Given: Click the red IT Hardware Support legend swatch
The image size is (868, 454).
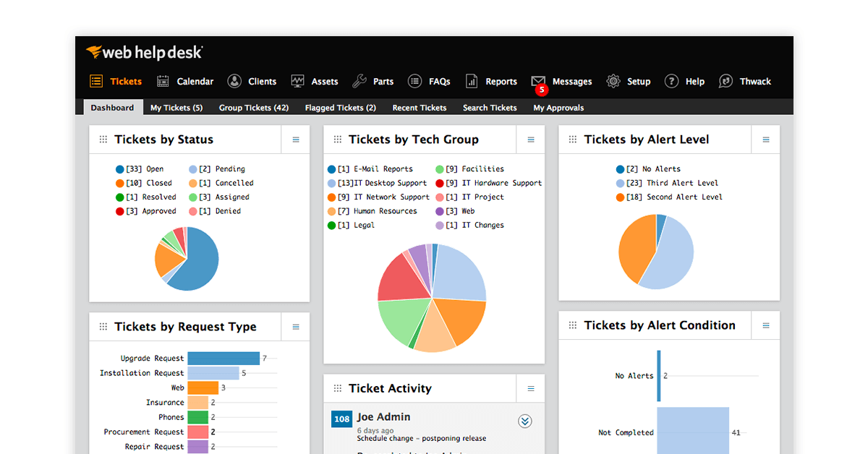Looking at the screenshot, I should coord(440,183).
